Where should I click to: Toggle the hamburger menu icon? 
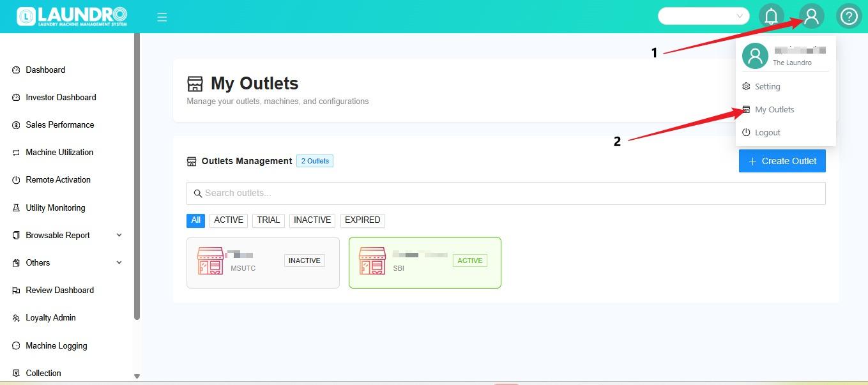(162, 17)
